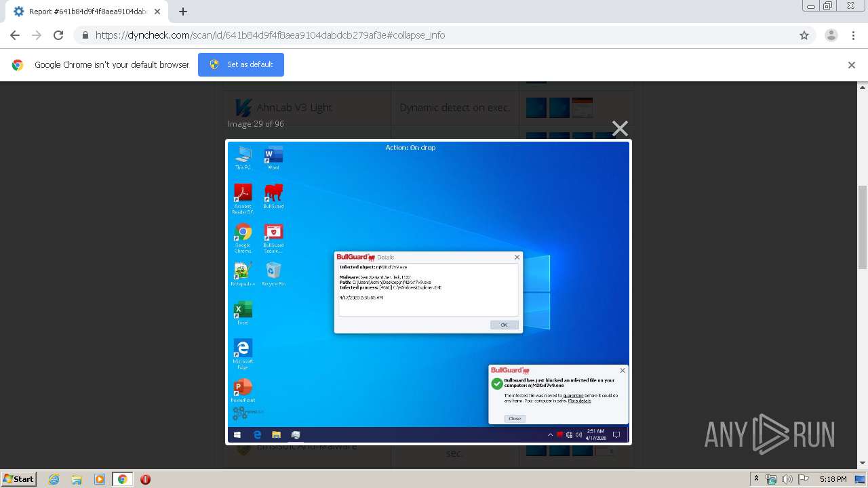This screenshot has width=868, height=488.
Task: Click the show desktop tray button
Action: pos(861,479)
